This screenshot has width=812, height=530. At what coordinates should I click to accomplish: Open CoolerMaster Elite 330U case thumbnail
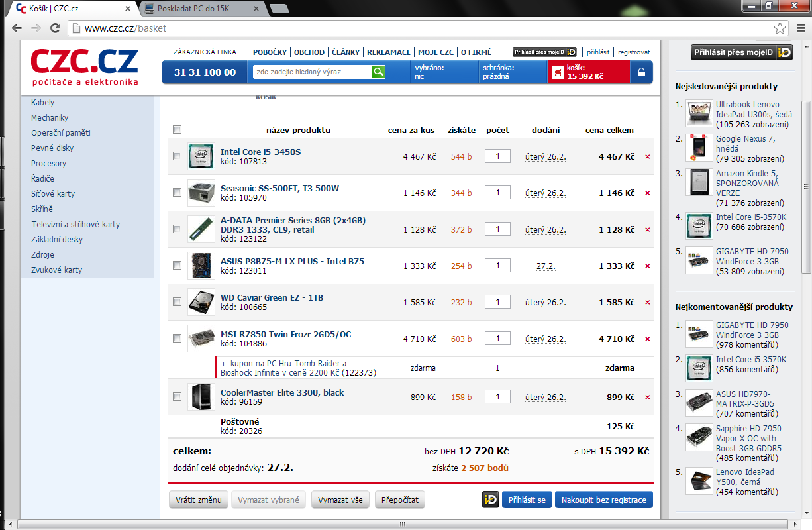point(201,397)
